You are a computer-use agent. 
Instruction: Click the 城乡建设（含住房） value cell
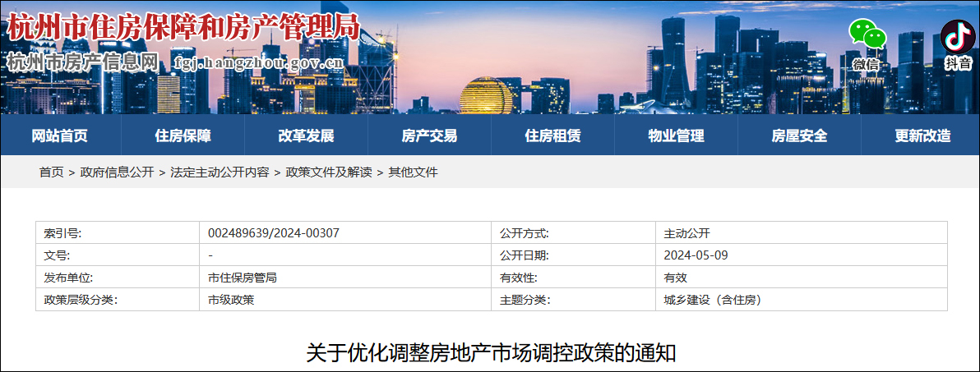pos(802,300)
